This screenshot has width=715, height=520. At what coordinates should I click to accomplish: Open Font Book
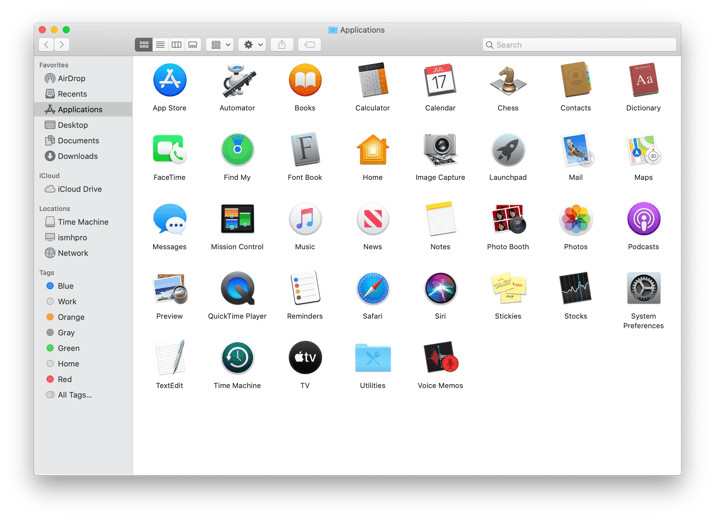coord(305,150)
